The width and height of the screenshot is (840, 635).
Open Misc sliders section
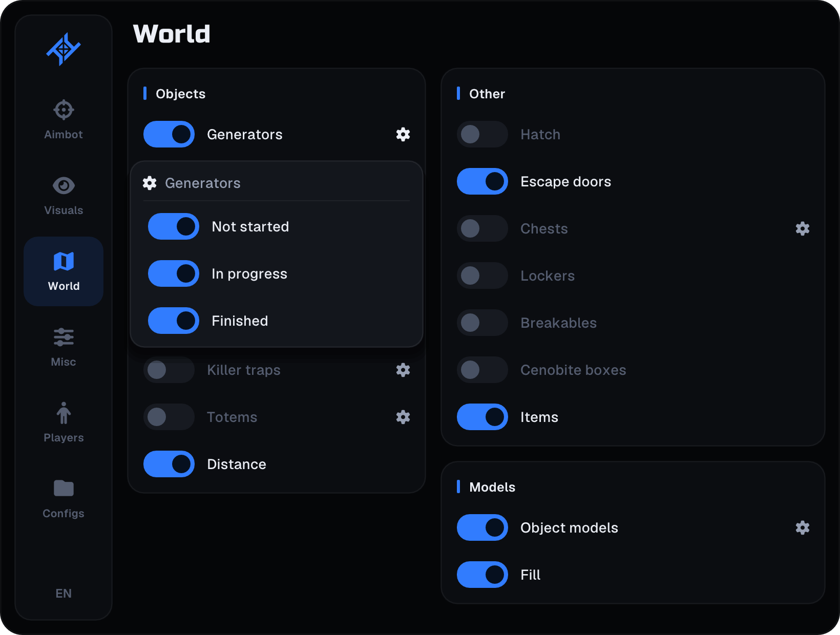click(x=64, y=347)
